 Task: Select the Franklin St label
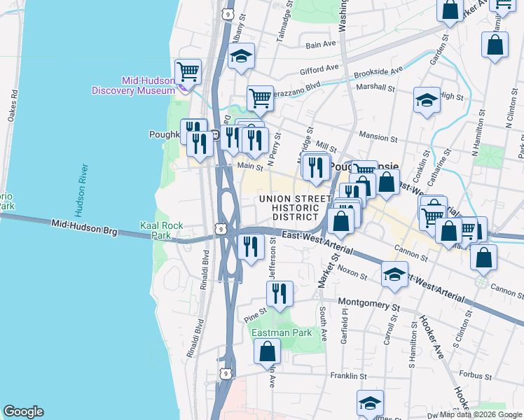348,377
